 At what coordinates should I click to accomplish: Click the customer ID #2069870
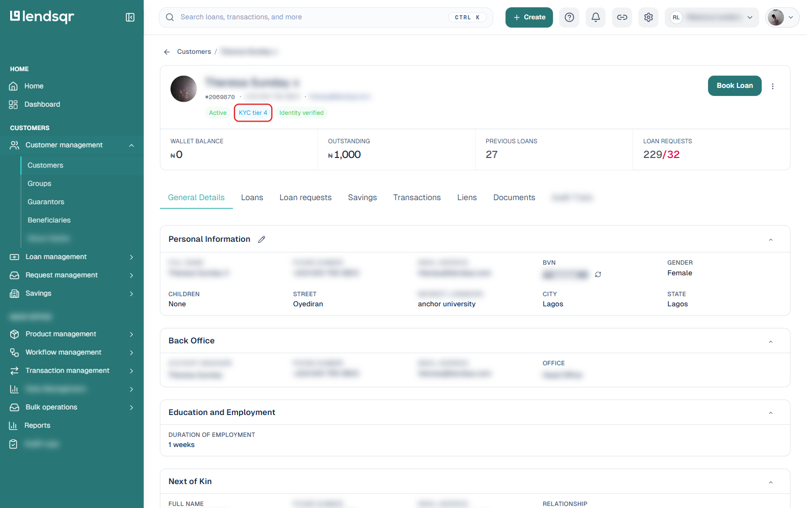click(220, 97)
